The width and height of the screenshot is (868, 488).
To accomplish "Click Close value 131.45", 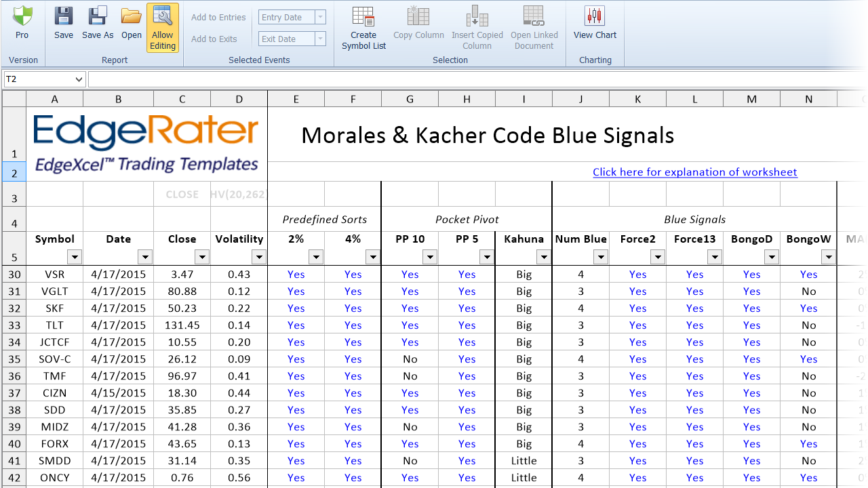I will click(x=182, y=325).
